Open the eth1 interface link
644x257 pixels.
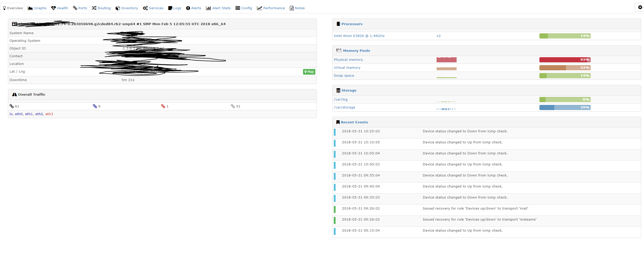(x=29, y=114)
